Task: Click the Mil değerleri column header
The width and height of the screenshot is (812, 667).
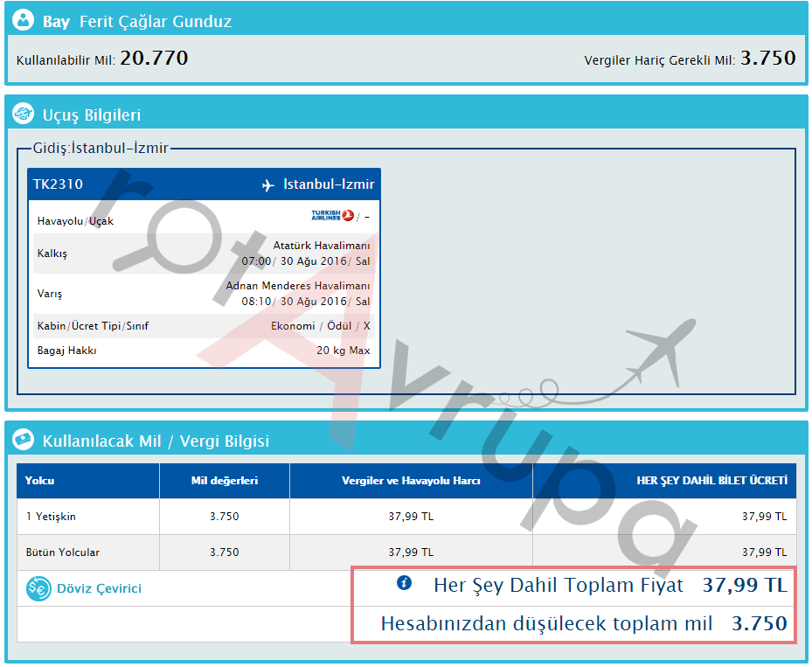Action: [224, 481]
